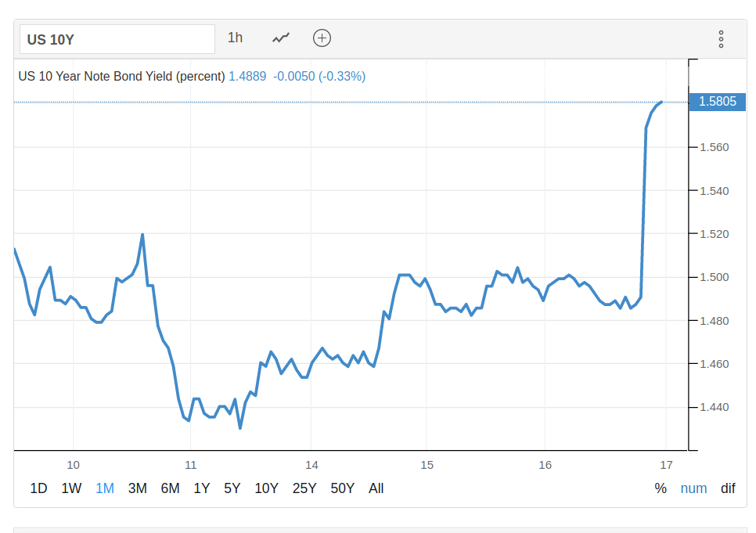Click the add indicator plus icon
The height and width of the screenshot is (533, 756).
[x=322, y=38]
